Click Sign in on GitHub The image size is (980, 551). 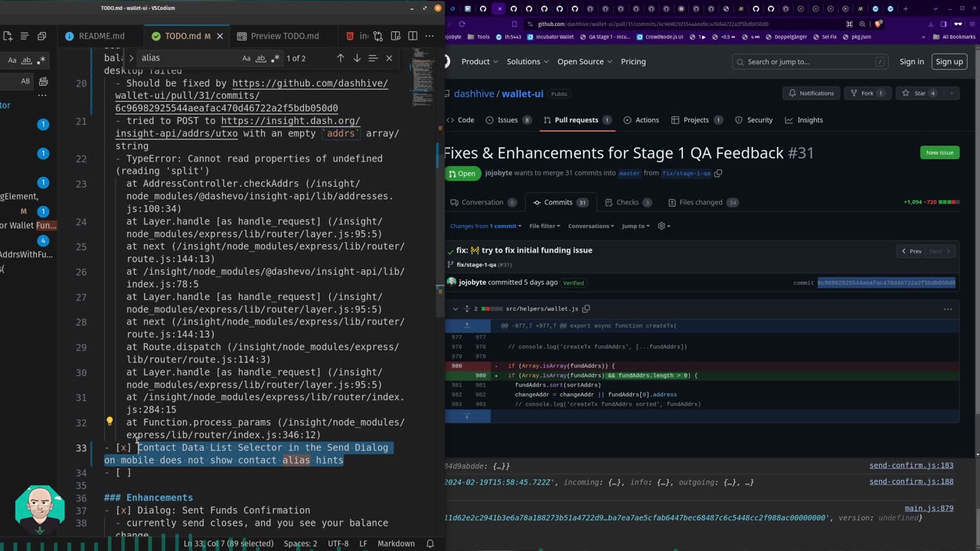[x=912, y=61]
